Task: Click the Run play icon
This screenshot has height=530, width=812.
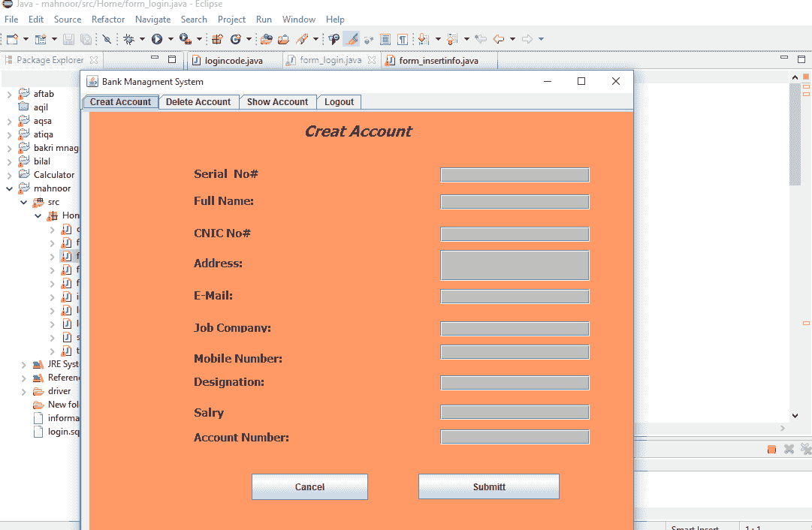Action: coord(157,39)
